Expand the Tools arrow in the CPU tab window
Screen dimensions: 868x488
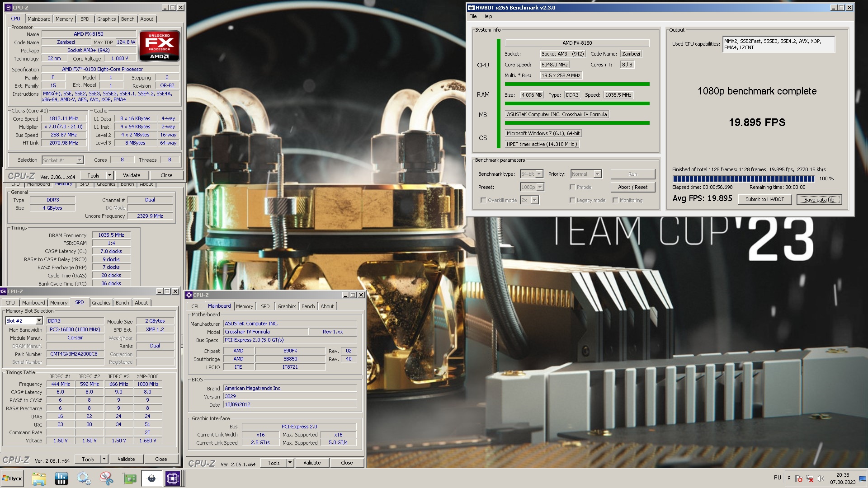[109, 175]
